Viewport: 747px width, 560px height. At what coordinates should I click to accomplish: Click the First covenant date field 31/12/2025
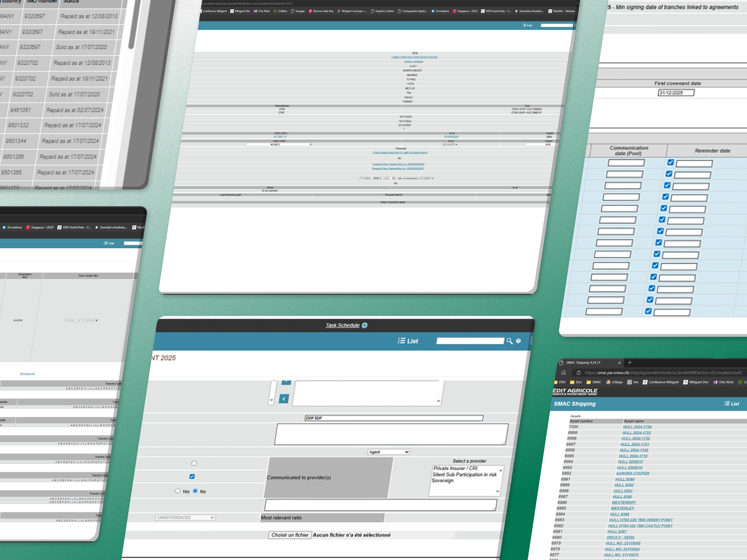(x=676, y=92)
